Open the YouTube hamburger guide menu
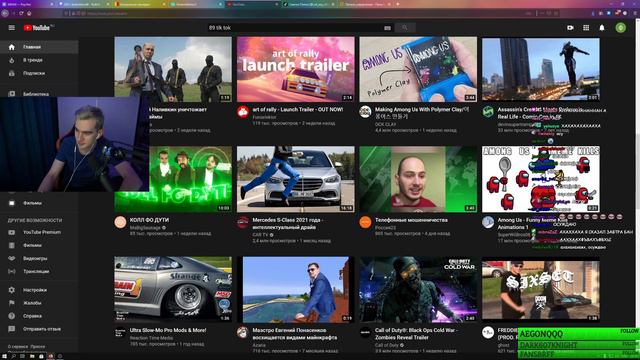Image resolution: width=640 pixels, height=360 pixels. click(x=11, y=28)
